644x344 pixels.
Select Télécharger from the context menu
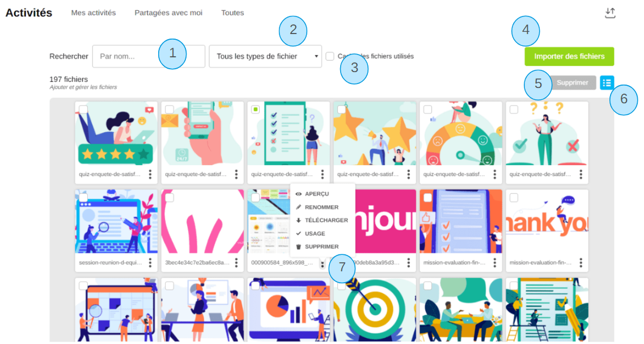pyautogui.click(x=326, y=220)
